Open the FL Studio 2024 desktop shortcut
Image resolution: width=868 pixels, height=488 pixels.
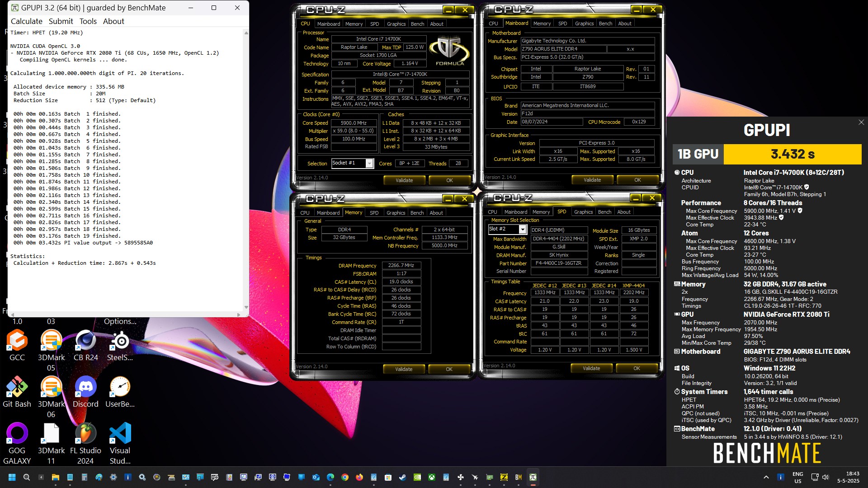85,444
